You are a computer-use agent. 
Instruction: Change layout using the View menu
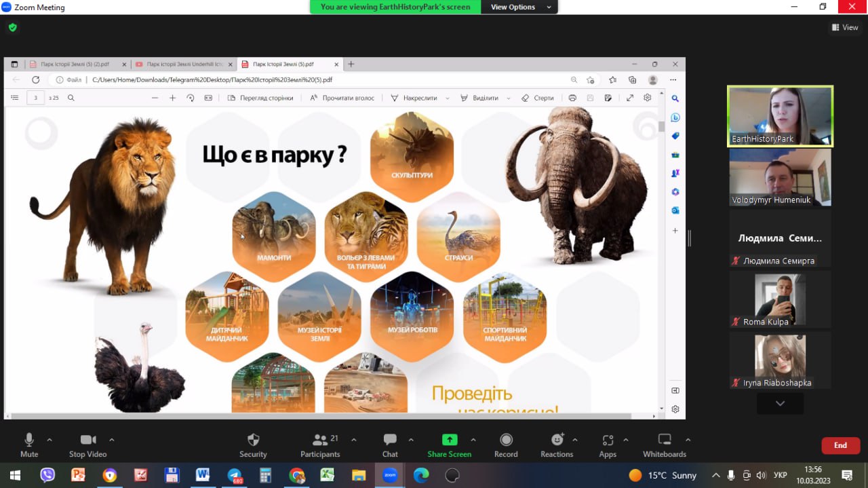click(845, 28)
